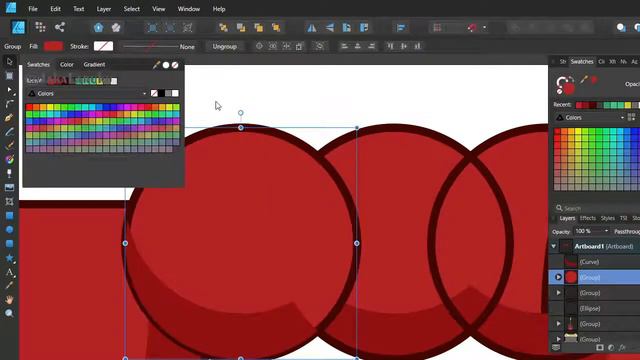The image size is (640, 360).
Task: Click the Stroke swatch in context toolbar
Action: tap(103, 46)
